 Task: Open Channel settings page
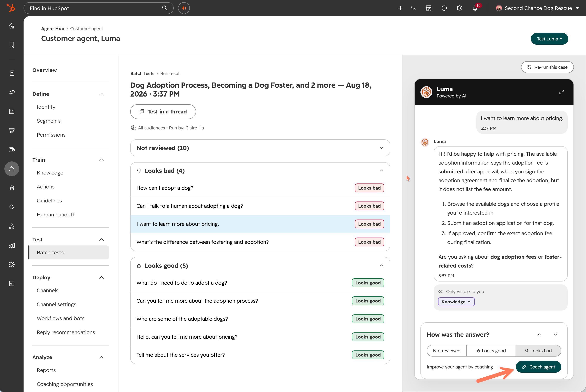tap(56, 304)
